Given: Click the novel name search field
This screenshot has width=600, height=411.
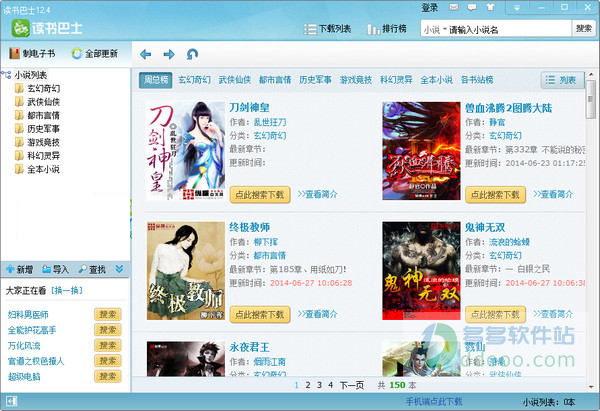Looking at the screenshot, I should (x=509, y=29).
